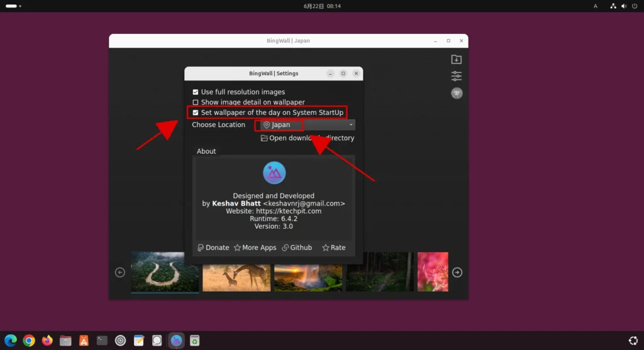
Task: Open the Github link button
Action: pos(297,248)
